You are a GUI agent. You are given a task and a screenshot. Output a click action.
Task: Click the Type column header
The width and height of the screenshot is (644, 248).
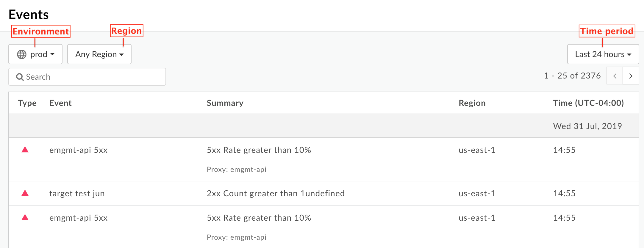click(27, 103)
